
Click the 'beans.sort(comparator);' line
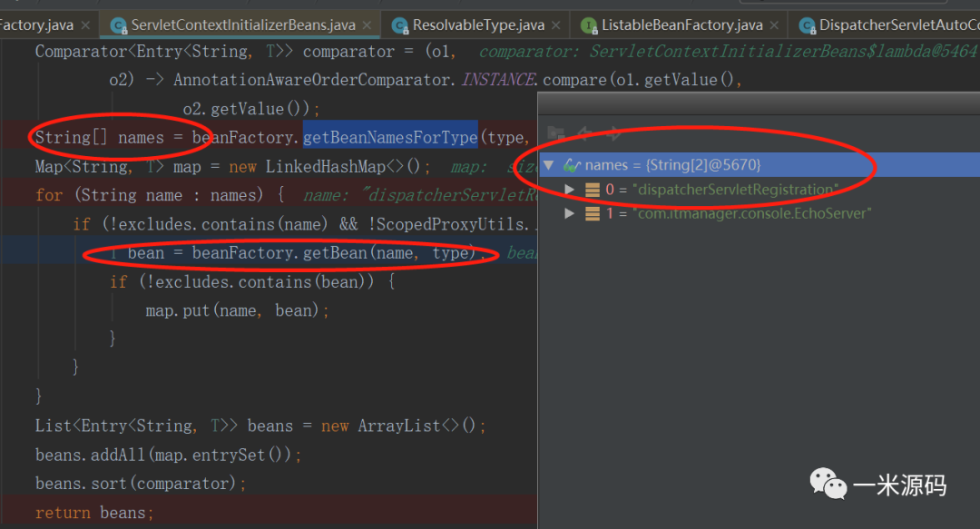pos(141,484)
